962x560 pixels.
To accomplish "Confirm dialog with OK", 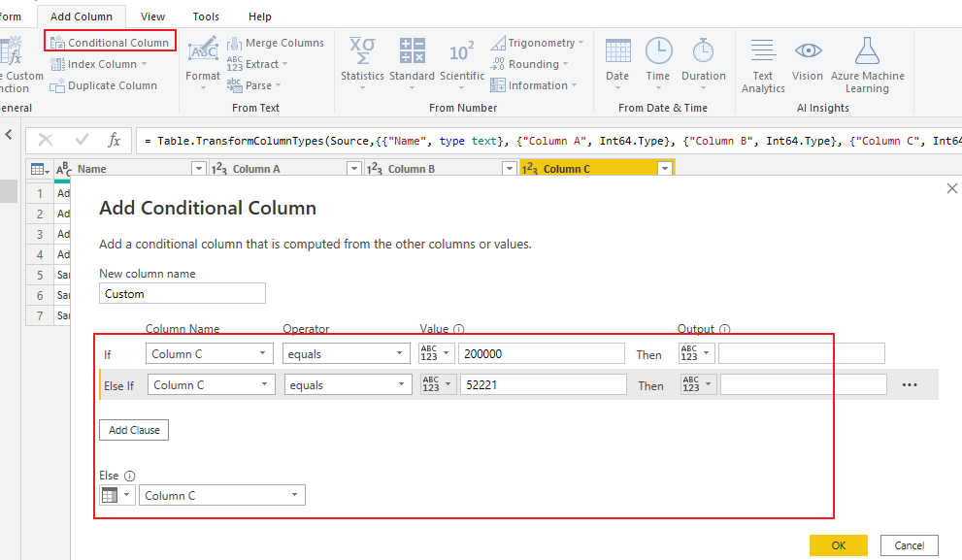I will pos(838,545).
